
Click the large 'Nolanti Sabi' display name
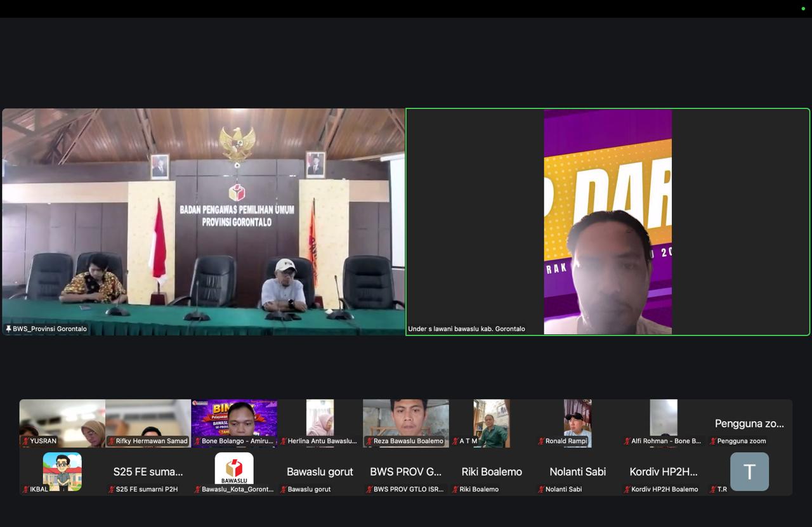(577, 471)
